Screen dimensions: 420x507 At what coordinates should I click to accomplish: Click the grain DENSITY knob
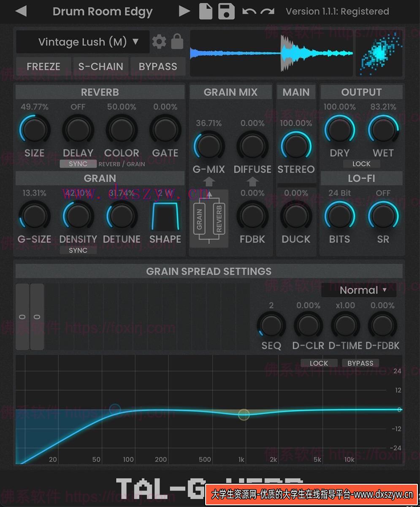[78, 216]
